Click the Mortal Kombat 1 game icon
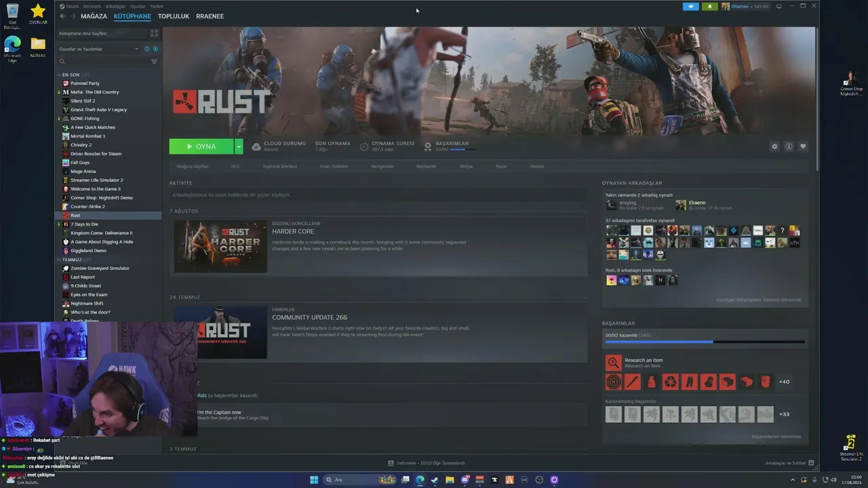 click(x=66, y=136)
